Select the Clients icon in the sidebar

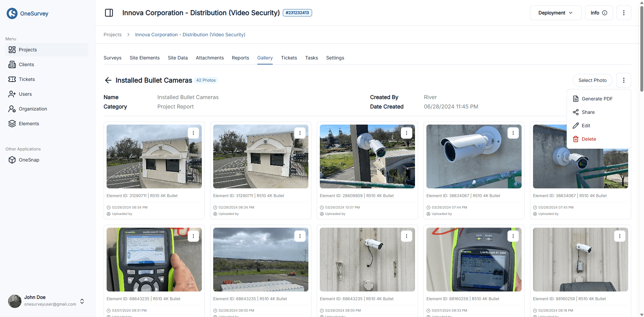pyautogui.click(x=12, y=64)
